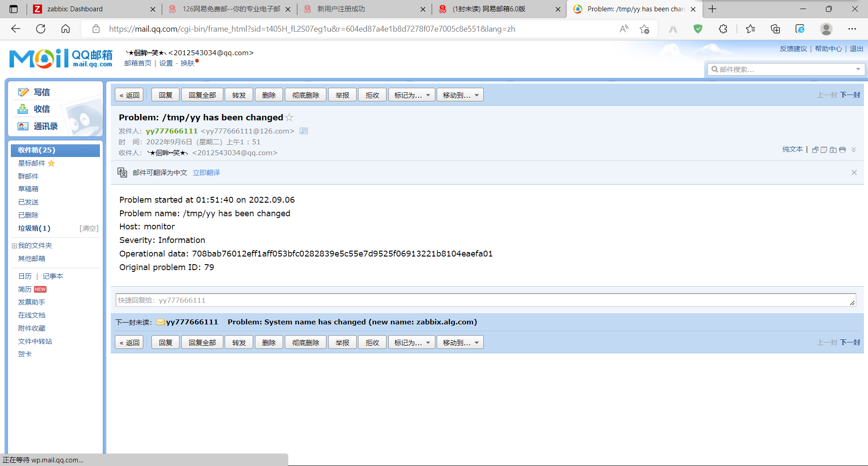
Task: Open 发票助手 invoice helper
Action: tap(32, 302)
